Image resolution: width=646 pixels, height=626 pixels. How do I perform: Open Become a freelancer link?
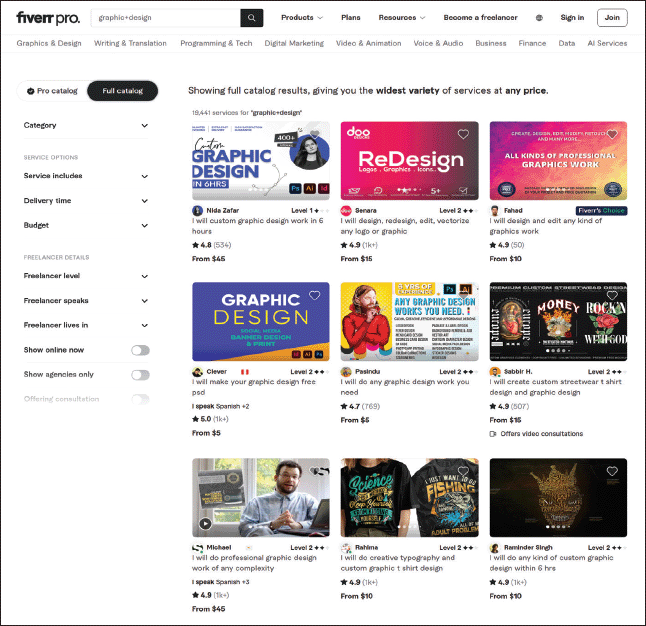[480, 18]
